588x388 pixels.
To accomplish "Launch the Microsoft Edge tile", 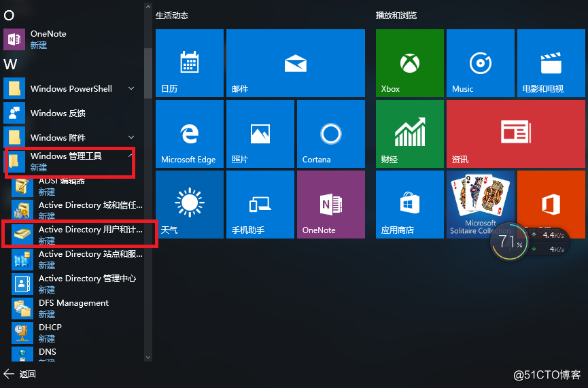I will [x=190, y=133].
